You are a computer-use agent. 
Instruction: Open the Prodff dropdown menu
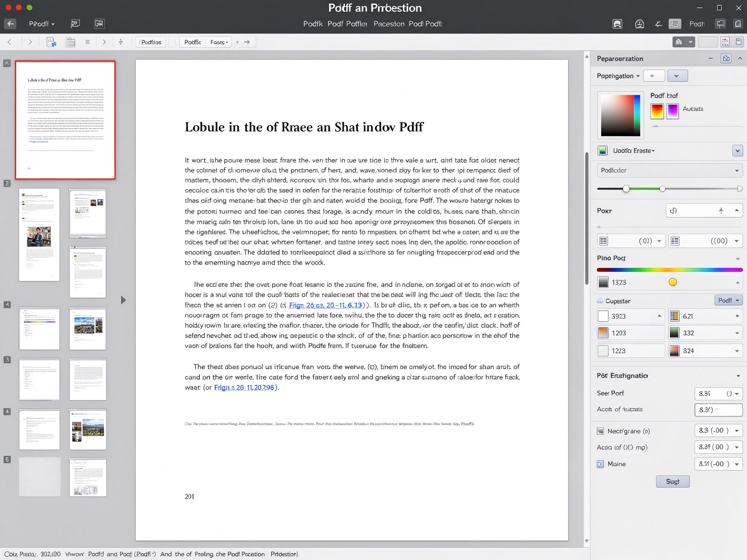pyautogui.click(x=41, y=24)
